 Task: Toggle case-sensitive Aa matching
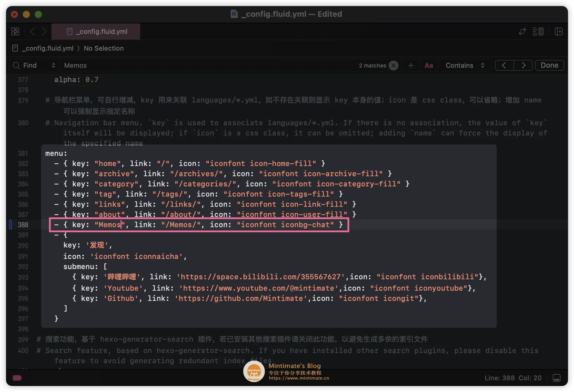point(429,65)
